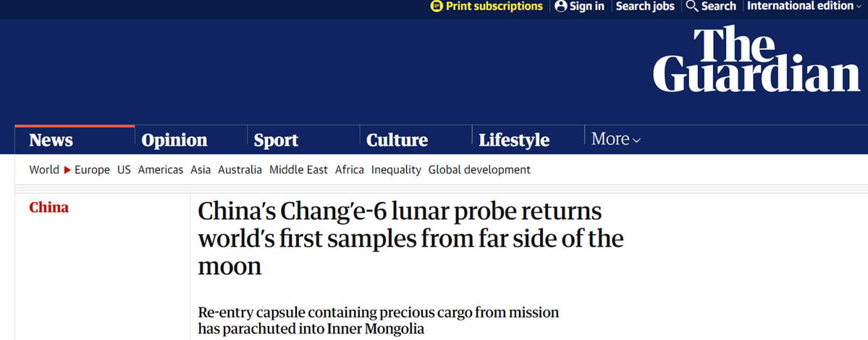The width and height of the screenshot is (868, 340).
Task: Open the Culture section
Action: coord(397,140)
